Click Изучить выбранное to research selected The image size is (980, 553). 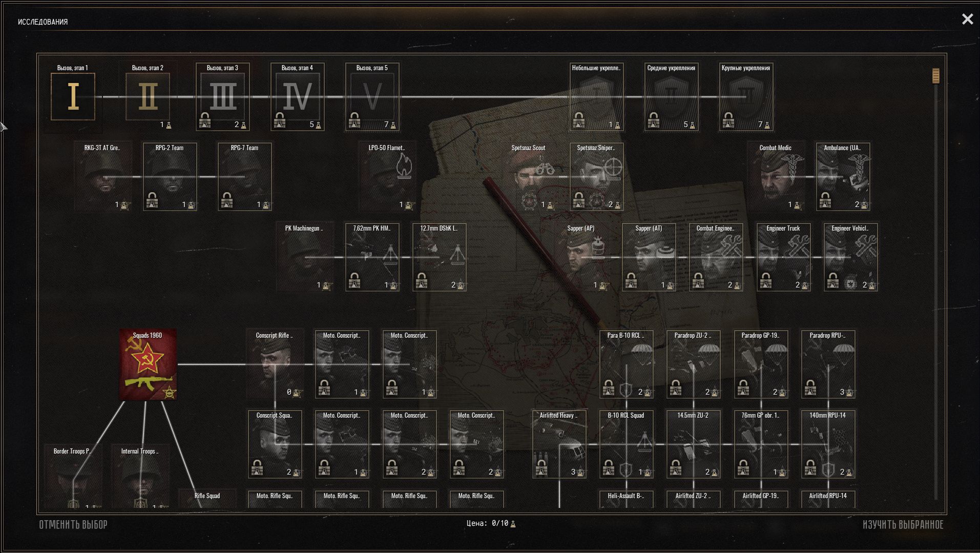coord(903,524)
